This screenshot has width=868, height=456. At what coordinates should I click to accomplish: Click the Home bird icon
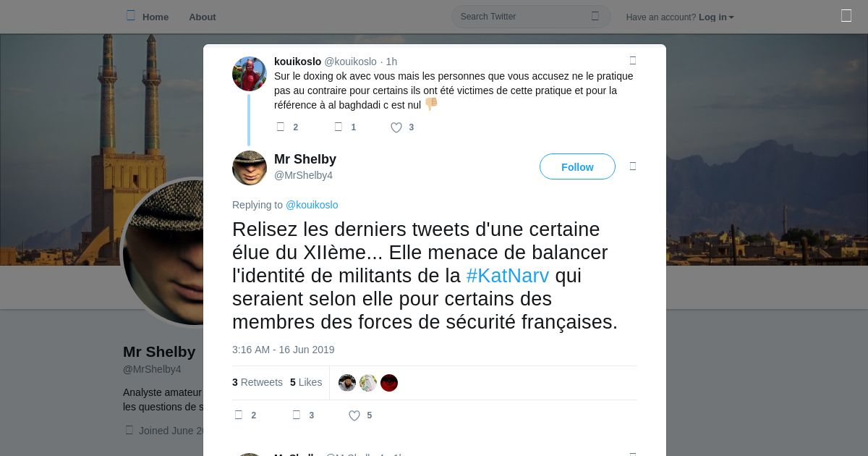(x=131, y=16)
